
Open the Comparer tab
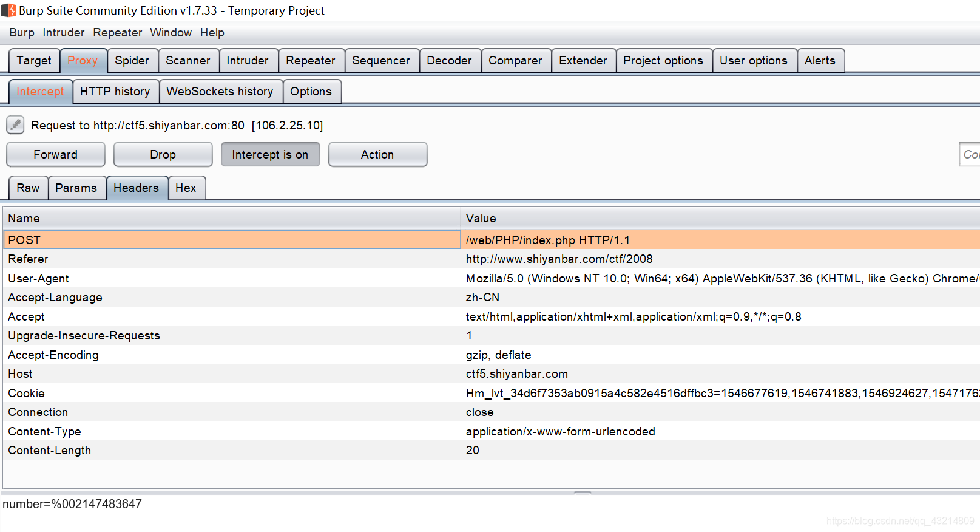click(x=515, y=61)
